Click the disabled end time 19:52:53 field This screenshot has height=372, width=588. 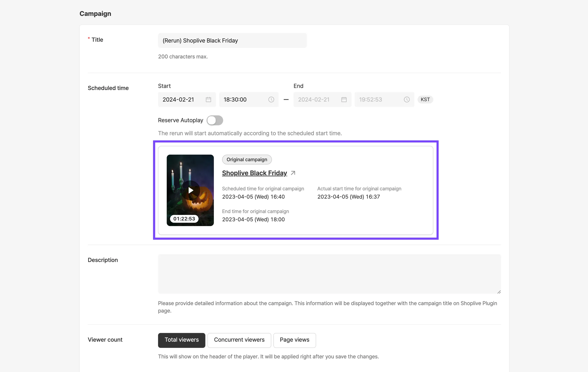(x=384, y=100)
